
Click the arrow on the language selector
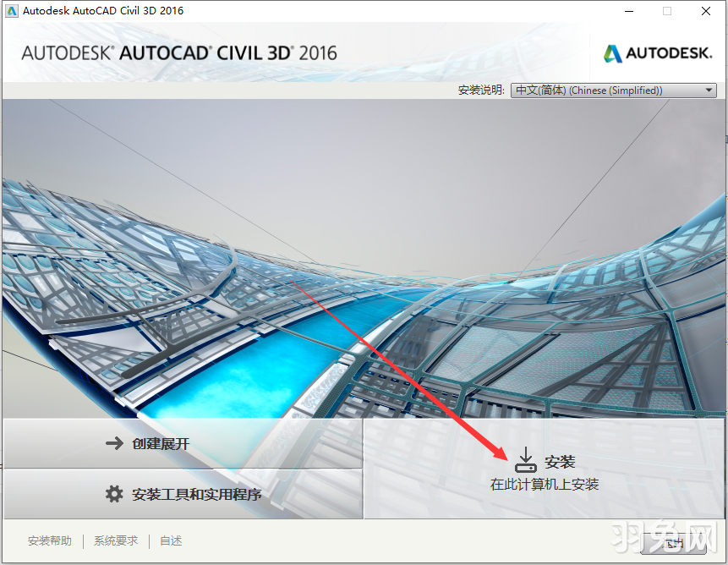coord(708,90)
